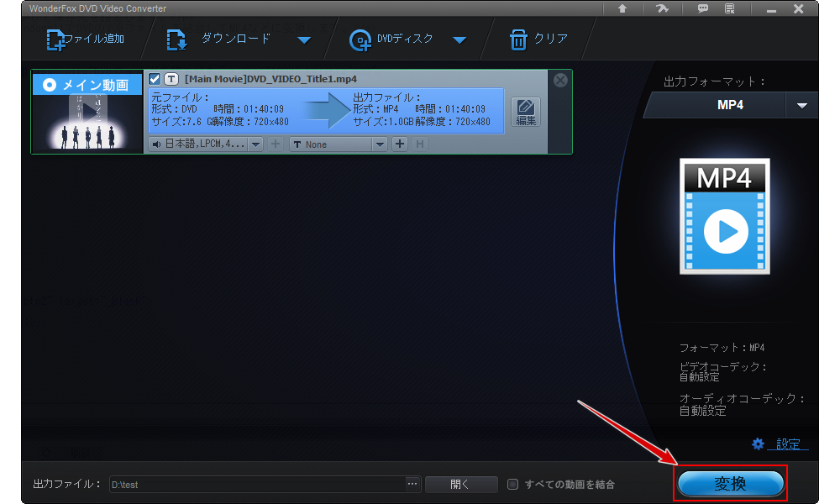
Task: Click the large MP4 format icon
Action: pos(724,217)
